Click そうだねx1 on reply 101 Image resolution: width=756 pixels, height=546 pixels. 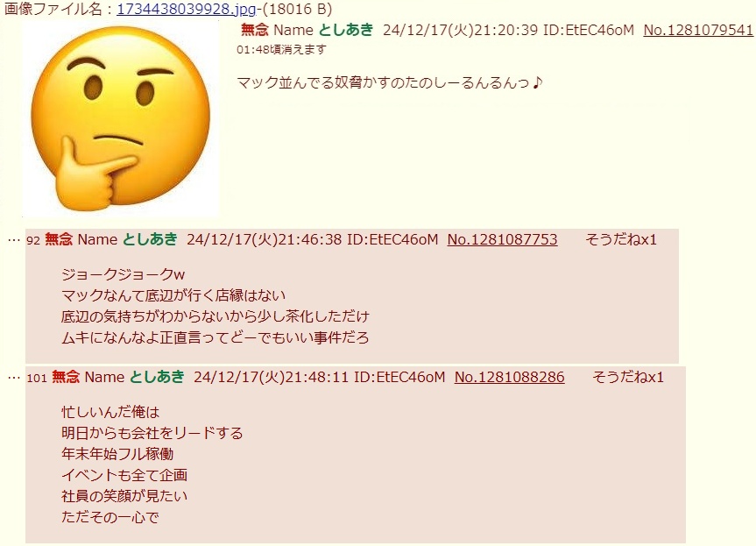[x=628, y=377]
